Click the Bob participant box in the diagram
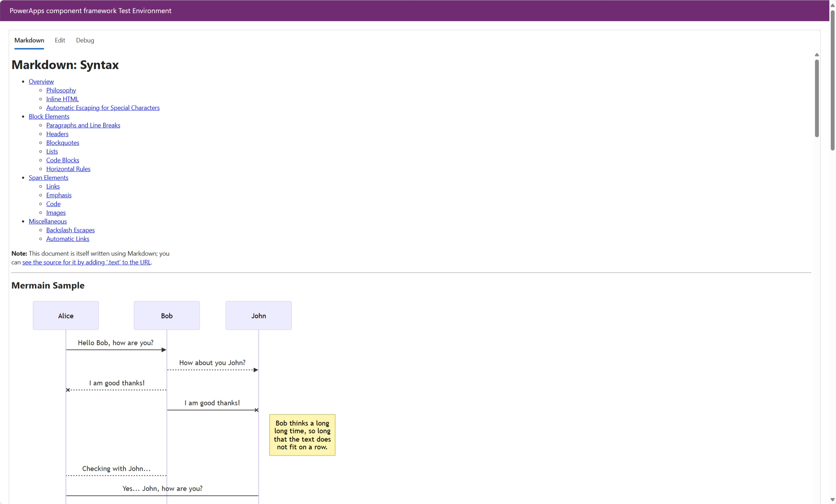Image resolution: width=836 pixels, height=504 pixels. 167,315
